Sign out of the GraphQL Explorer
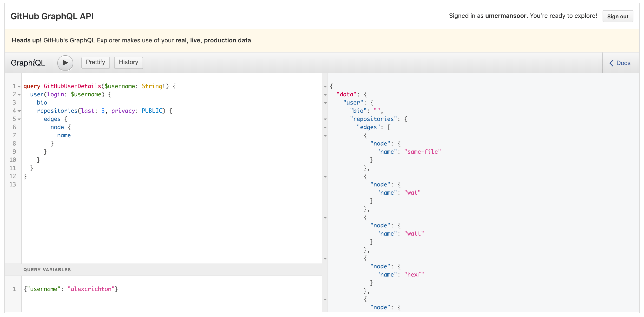The image size is (644, 317). click(x=618, y=16)
